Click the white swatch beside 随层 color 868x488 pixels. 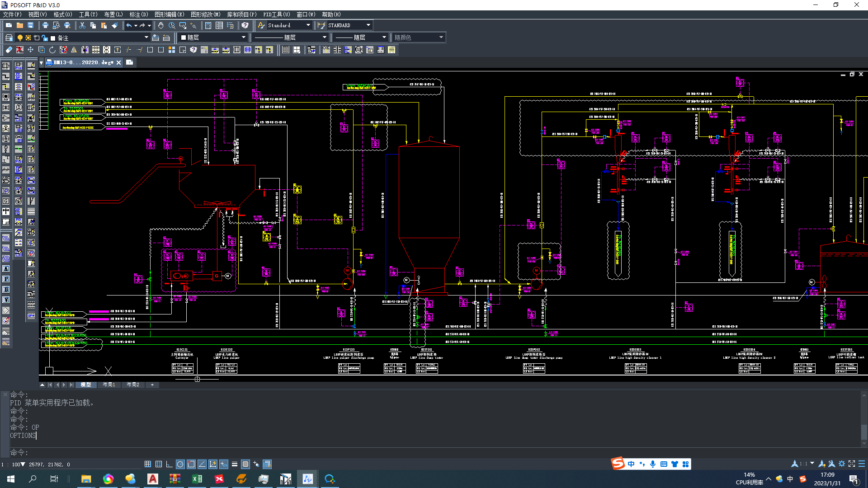click(184, 38)
